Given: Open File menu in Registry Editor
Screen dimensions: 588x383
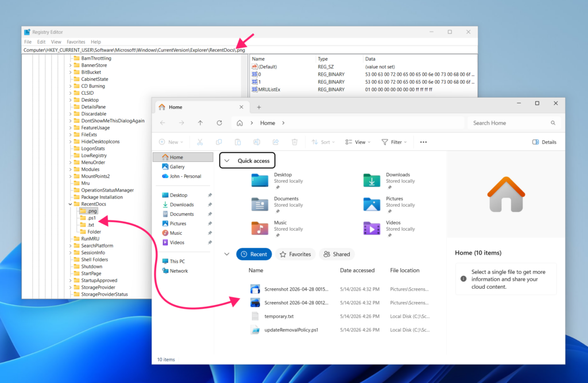Looking at the screenshot, I should pyautogui.click(x=28, y=42).
